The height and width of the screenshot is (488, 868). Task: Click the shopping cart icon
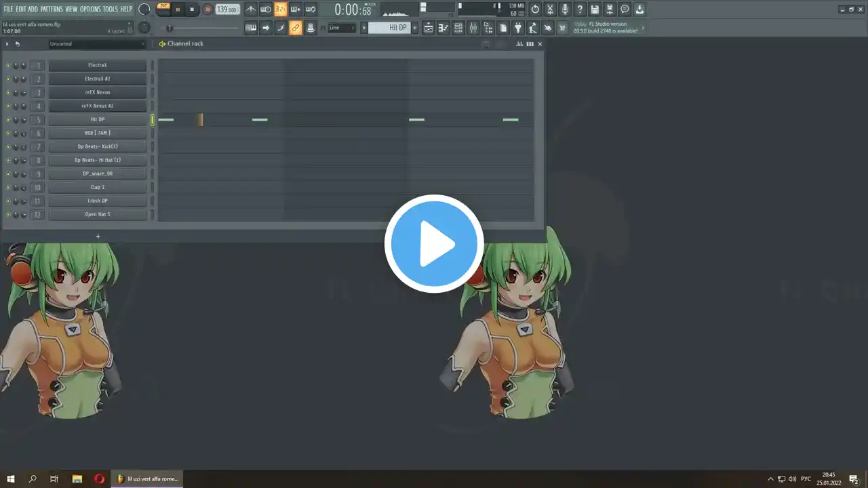coord(562,28)
